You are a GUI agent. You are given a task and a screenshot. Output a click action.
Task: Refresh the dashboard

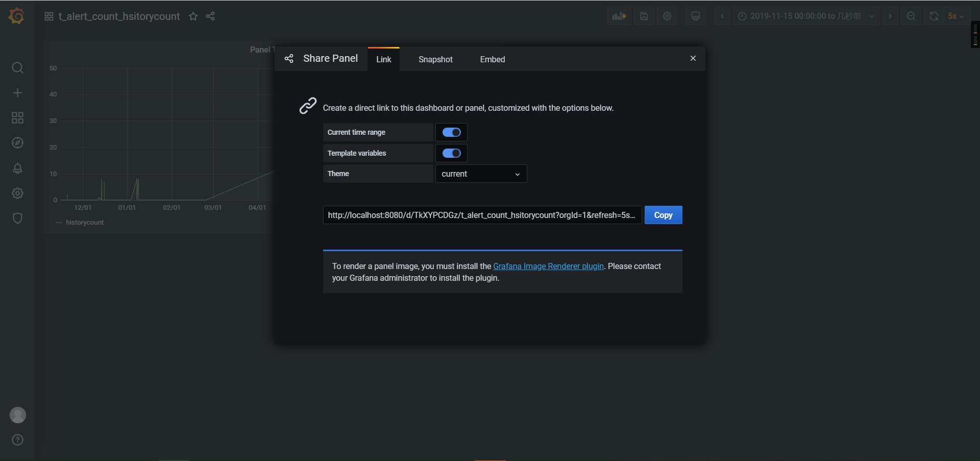(x=934, y=16)
